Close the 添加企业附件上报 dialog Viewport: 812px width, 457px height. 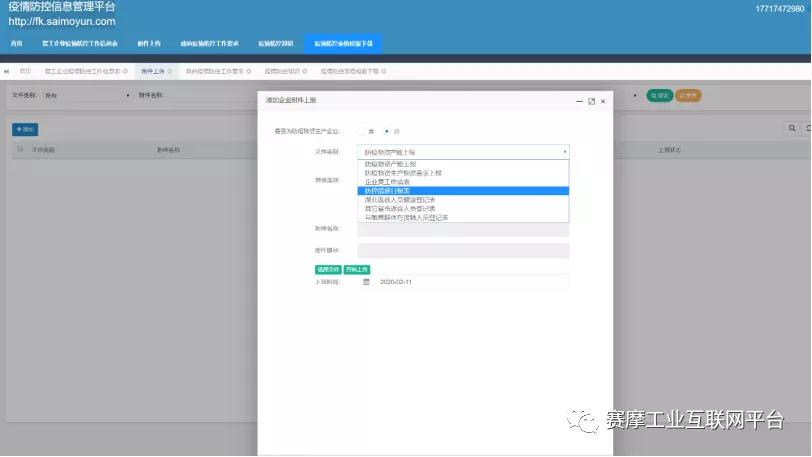(602, 101)
